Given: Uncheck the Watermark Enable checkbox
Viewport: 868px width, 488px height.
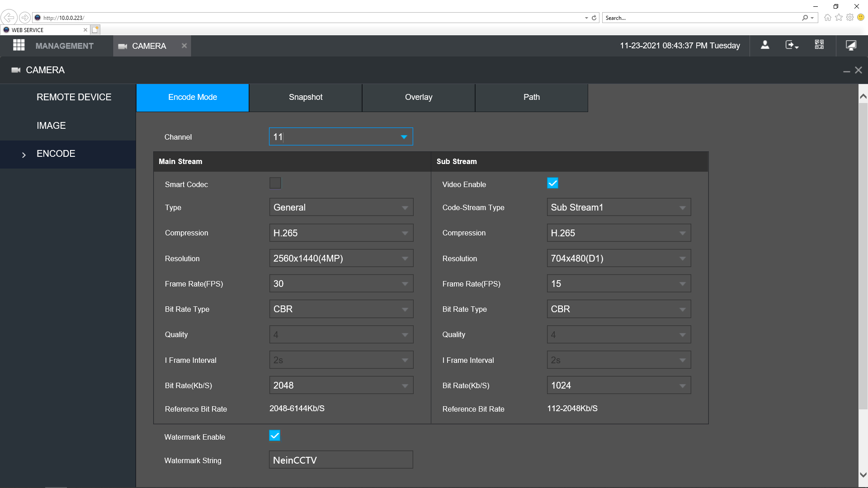Looking at the screenshot, I should (x=274, y=436).
